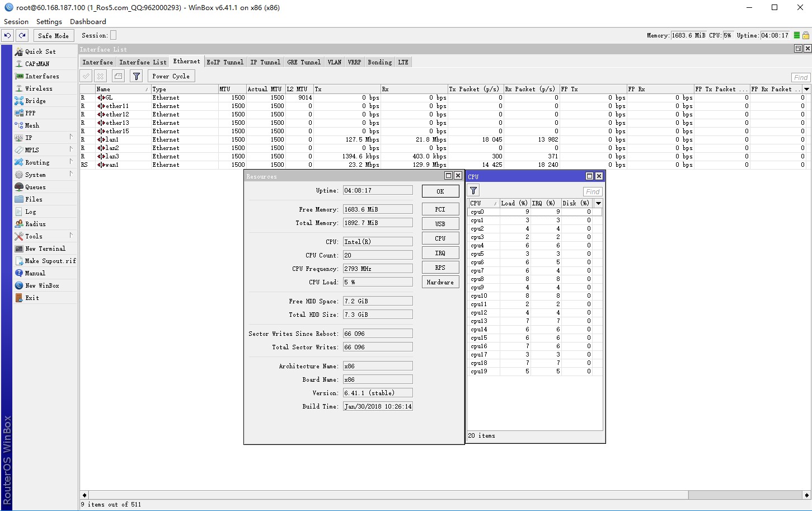Expand the IP submenu
Image resolution: width=812 pixels, height=511 pixels.
pyautogui.click(x=71, y=137)
